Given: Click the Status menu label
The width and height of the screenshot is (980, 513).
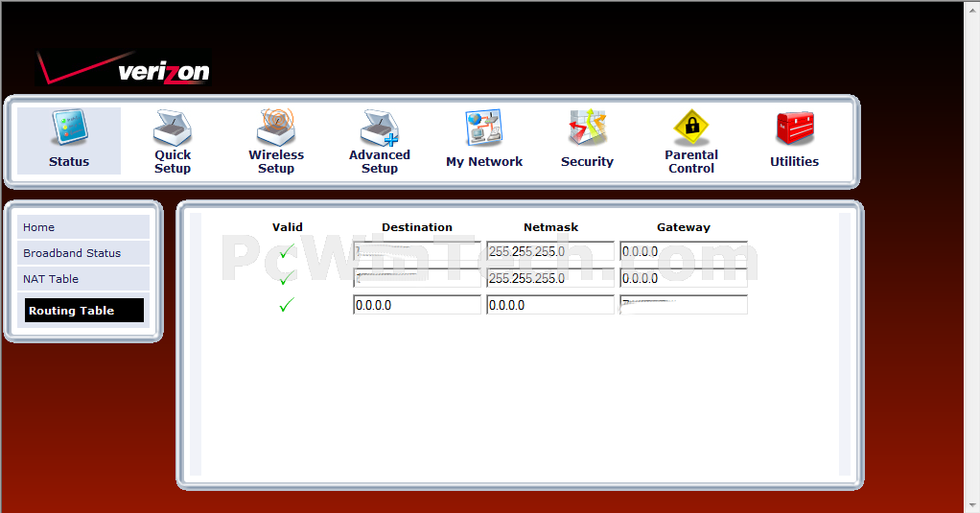Looking at the screenshot, I should pyautogui.click(x=69, y=161).
